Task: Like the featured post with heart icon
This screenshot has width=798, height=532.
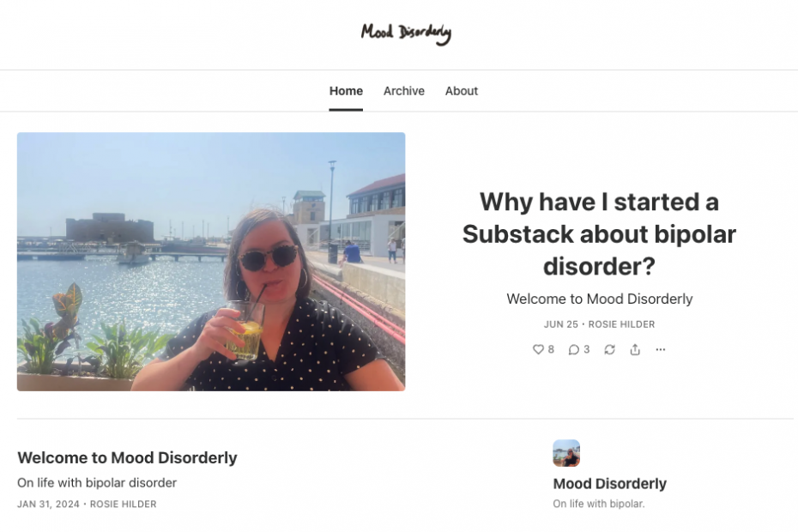Action: (x=543, y=349)
